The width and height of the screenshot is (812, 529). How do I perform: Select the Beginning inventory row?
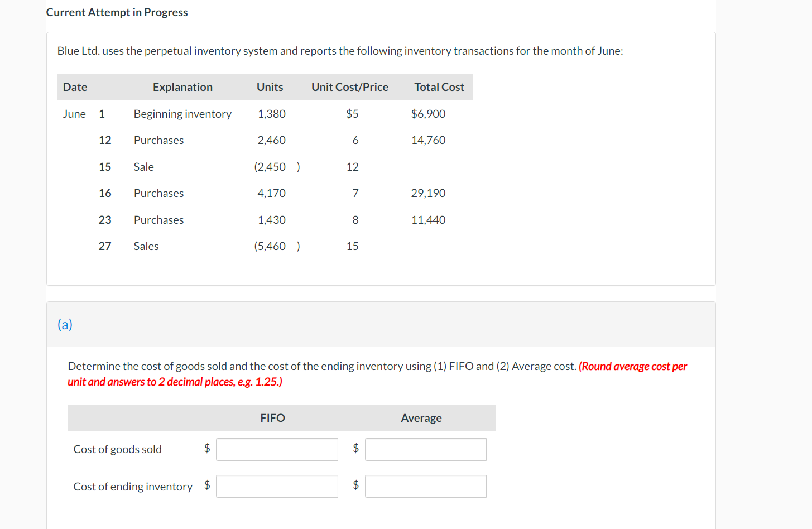pos(182,114)
